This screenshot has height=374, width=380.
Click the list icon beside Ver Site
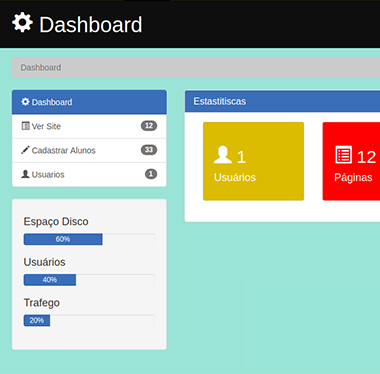(x=25, y=126)
